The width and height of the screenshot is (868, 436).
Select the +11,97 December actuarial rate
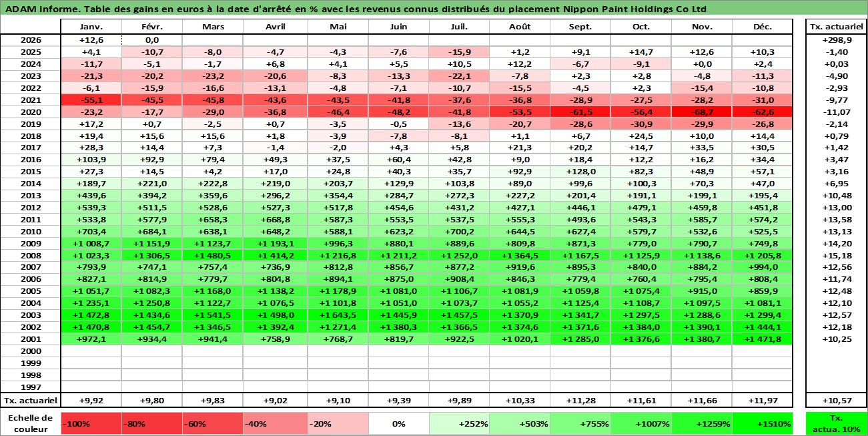point(763,400)
